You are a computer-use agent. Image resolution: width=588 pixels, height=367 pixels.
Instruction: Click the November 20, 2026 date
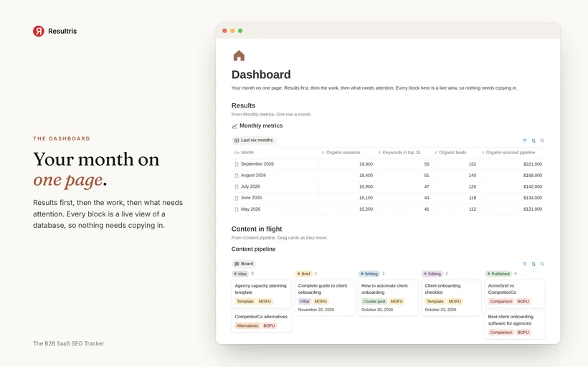click(316, 310)
